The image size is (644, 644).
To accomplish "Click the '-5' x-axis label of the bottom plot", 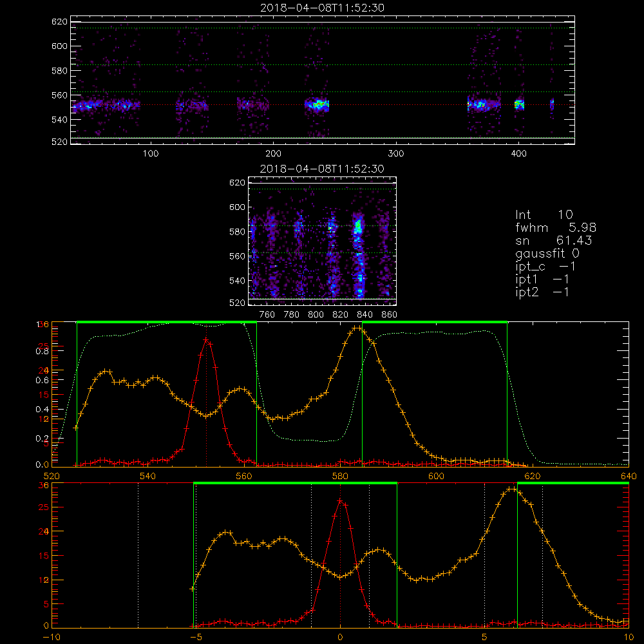I will pos(196,637).
